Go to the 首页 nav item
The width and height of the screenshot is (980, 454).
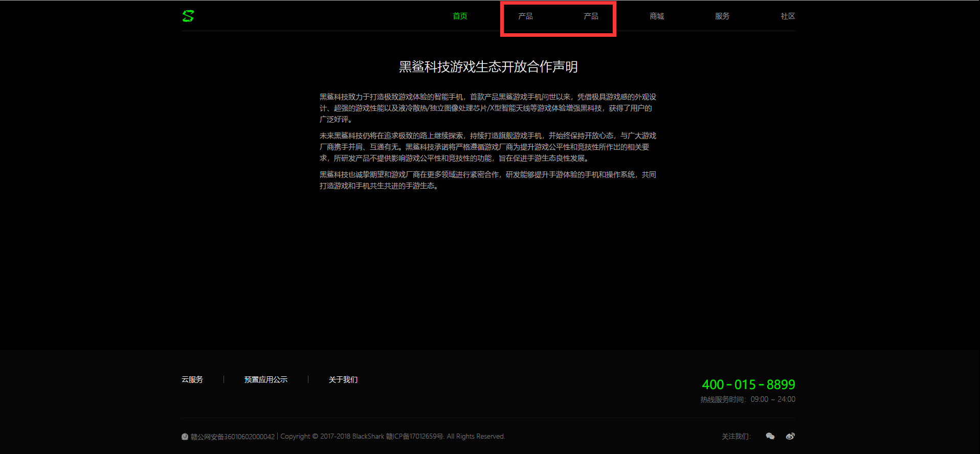tap(460, 16)
